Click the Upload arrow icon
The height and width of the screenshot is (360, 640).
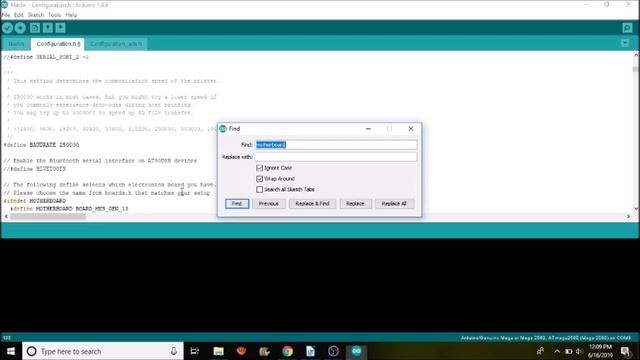click(20, 28)
